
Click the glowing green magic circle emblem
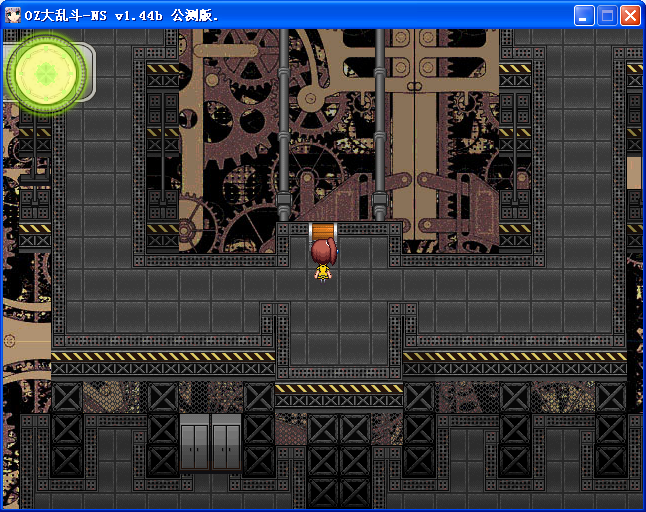tap(46, 73)
